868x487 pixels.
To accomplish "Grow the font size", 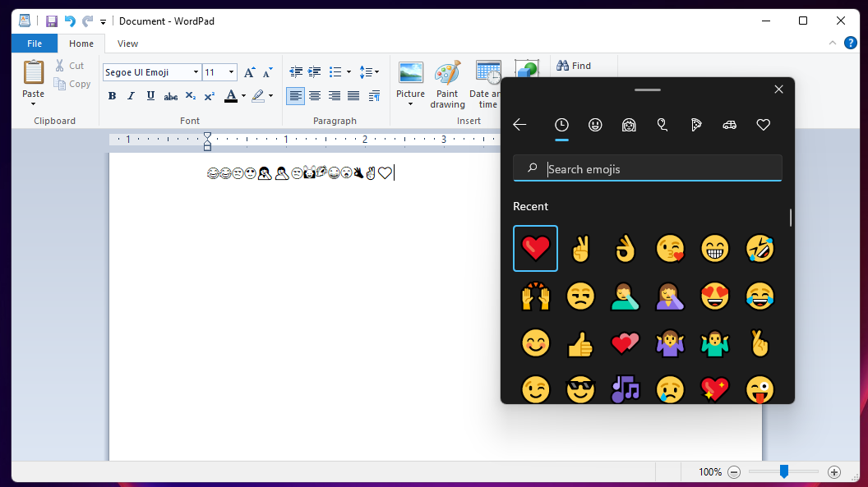I will pyautogui.click(x=249, y=72).
